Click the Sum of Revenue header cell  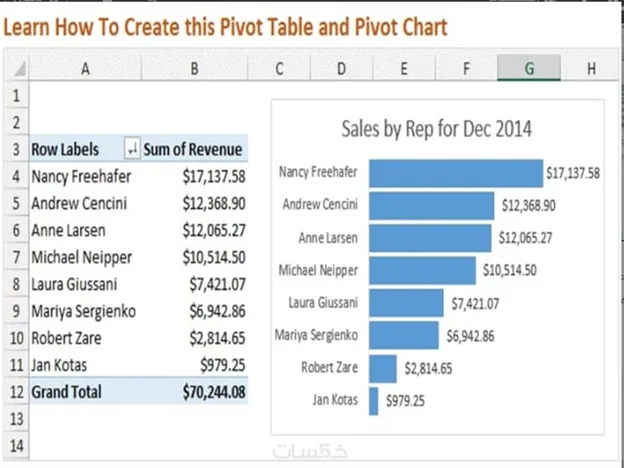tap(194, 149)
